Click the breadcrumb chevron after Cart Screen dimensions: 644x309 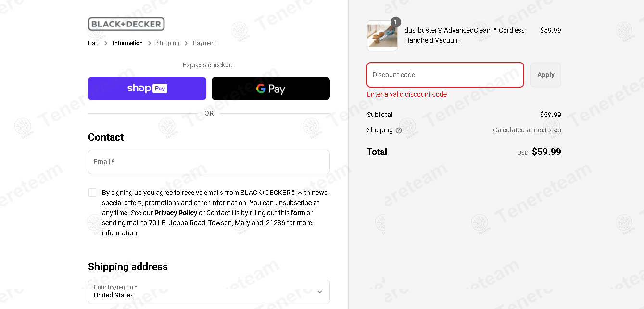pos(106,43)
